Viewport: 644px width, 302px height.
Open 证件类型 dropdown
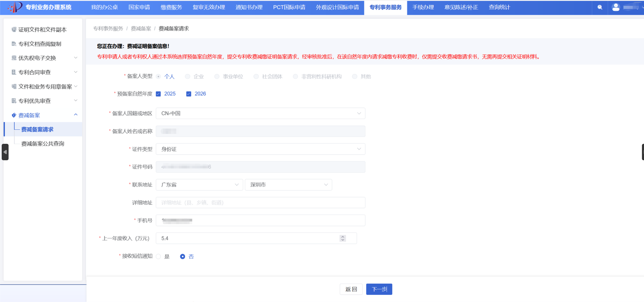pos(260,149)
